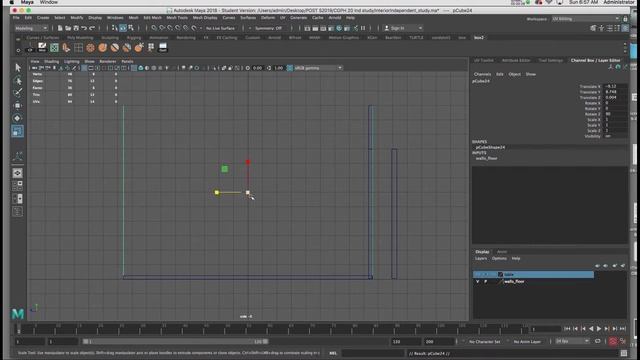The width and height of the screenshot is (640, 360).
Task: Open the Mesh Tools menu
Action: coord(177,18)
